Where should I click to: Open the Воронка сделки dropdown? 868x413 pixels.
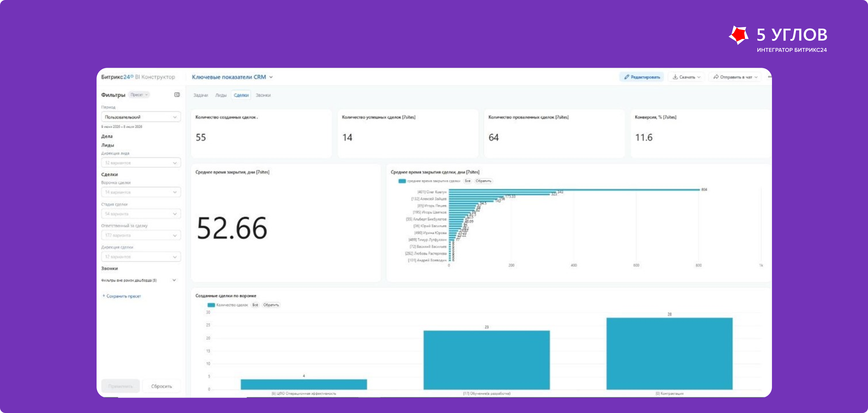(x=141, y=192)
